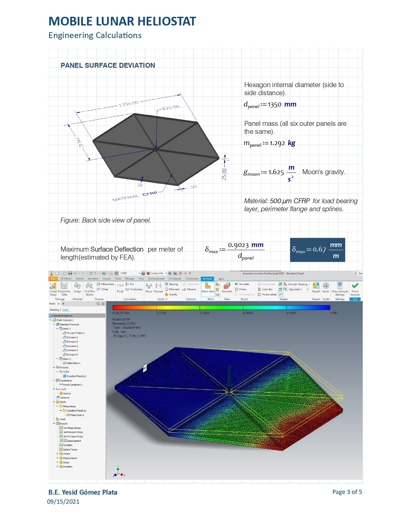Click the displacement color bar legend
This screenshot has width=411, height=532.
pos(221,307)
